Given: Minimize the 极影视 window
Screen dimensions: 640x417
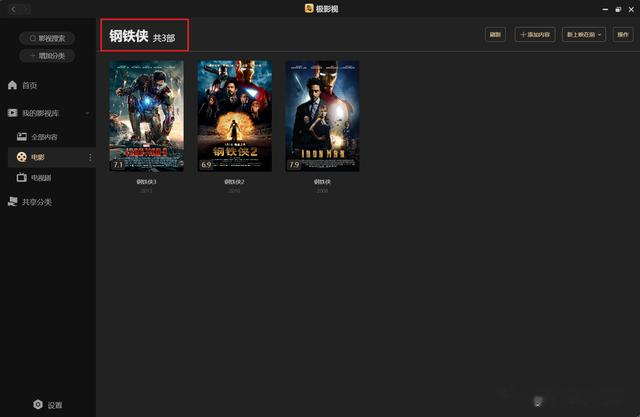Looking at the screenshot, I should click(x=605, y=9).
